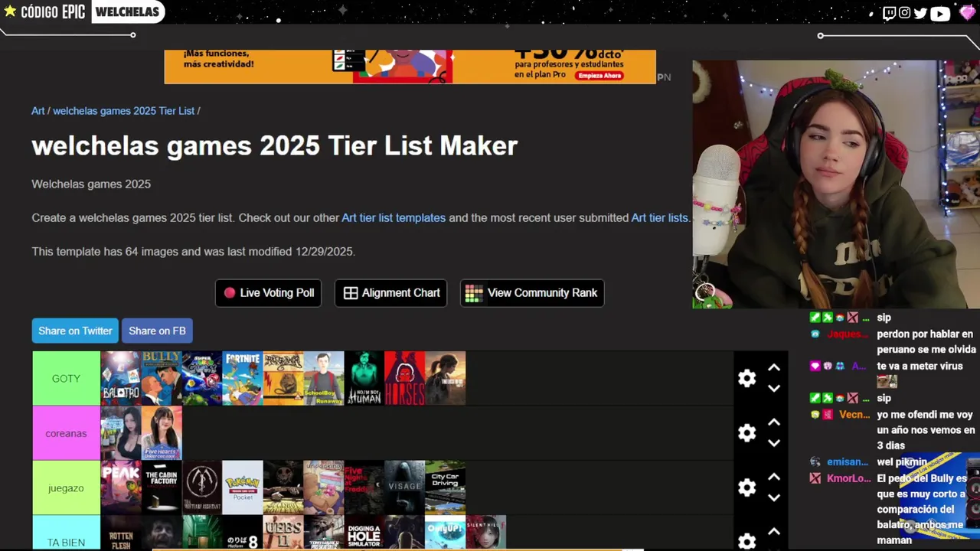This screenshot has height=551, width=980.
Task: Select the Five Hearts Under One Roof tile
Action: (x=162, y=433)
